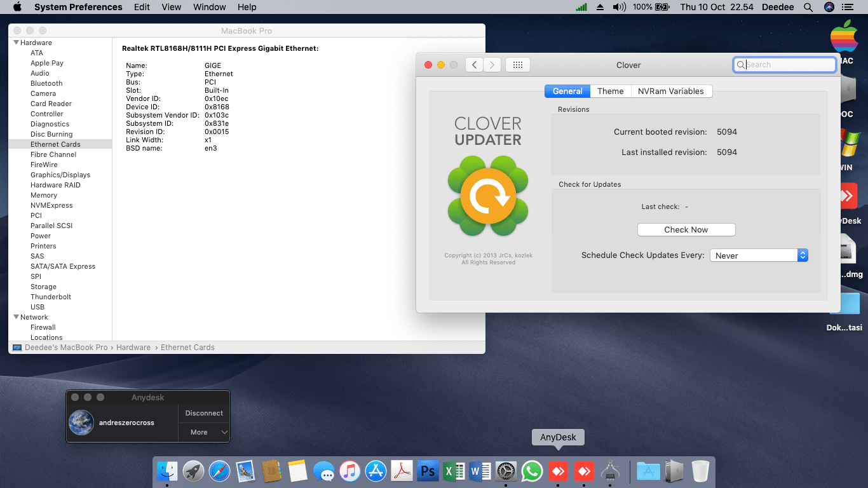Activate Siri from the menu bar
Screen dimensions: 868x488
829,7
